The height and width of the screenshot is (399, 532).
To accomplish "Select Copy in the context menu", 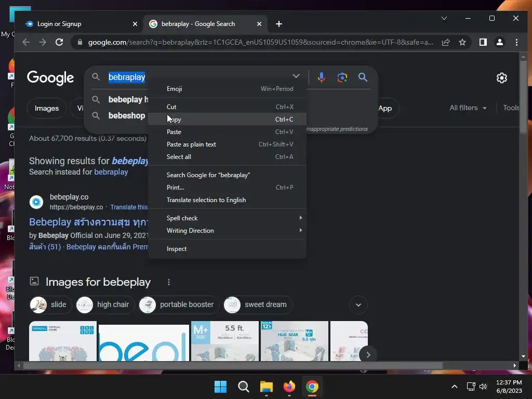I will [x=228, y=119].
